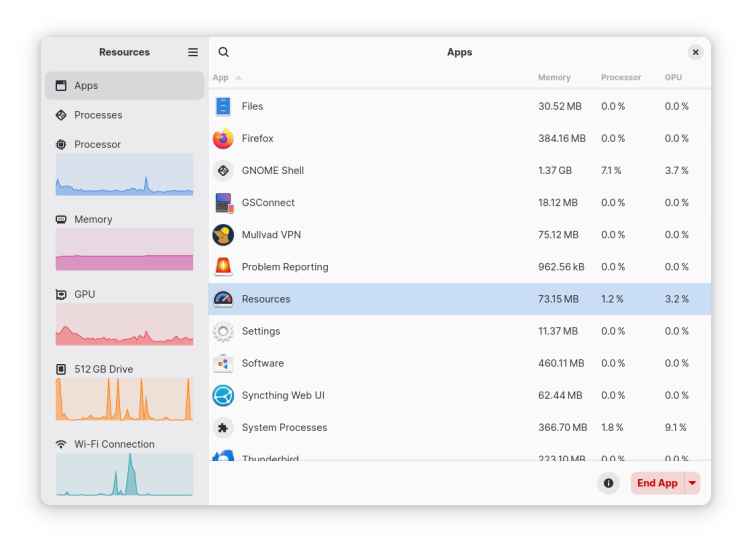This screenshot has width=752, height=550.
Task: Open the hamburger main menu
Action: coord(193,52)
